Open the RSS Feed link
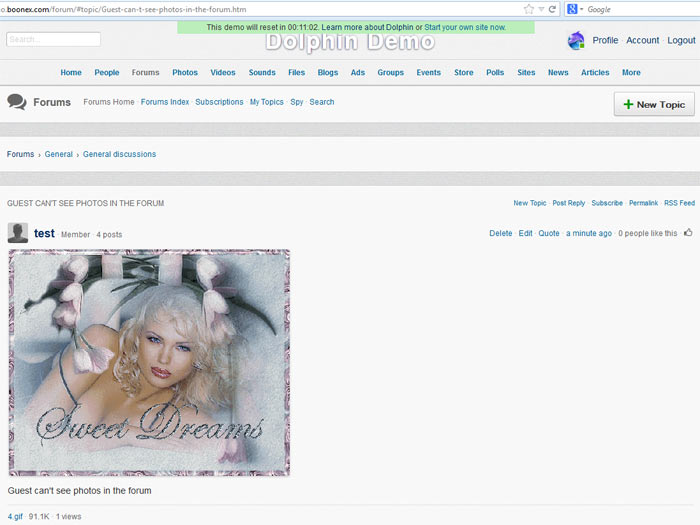This screenshot has width=700, height=525. (x=679, y=203)
